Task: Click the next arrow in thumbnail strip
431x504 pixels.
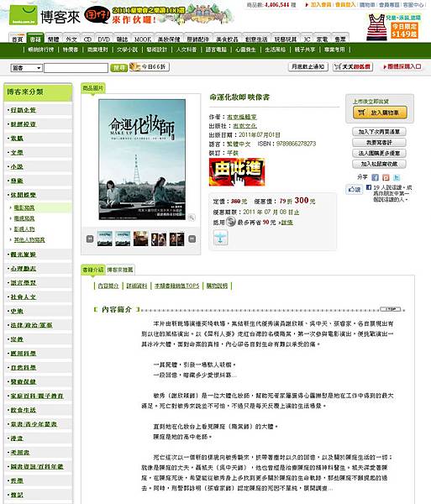Action: pos(192,239)
